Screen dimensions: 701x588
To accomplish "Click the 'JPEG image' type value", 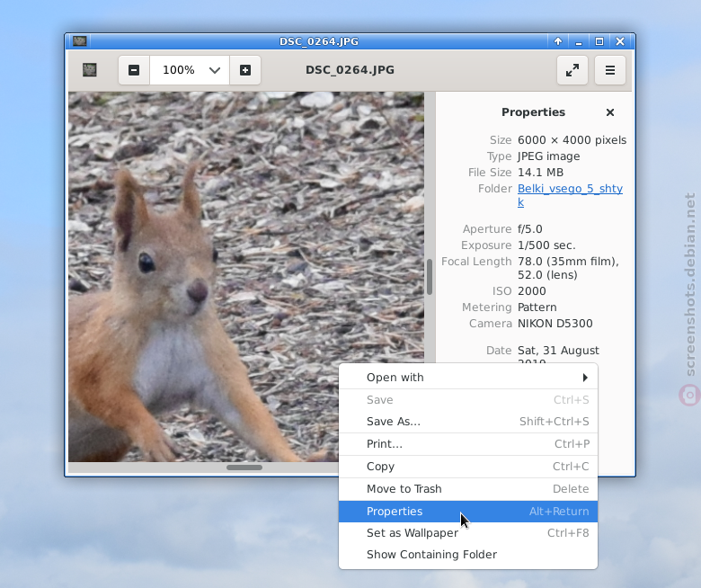I will (x=548, y=156).
